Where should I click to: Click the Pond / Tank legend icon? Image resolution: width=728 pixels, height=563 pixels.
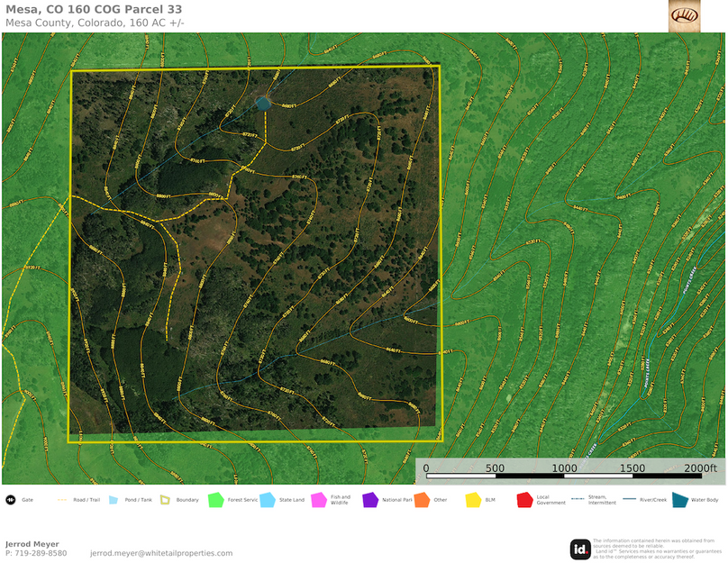(114, 500)
